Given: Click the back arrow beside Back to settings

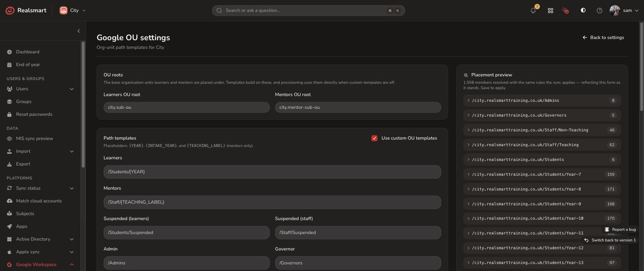Looking at the screenshot, I should point(585,37).
